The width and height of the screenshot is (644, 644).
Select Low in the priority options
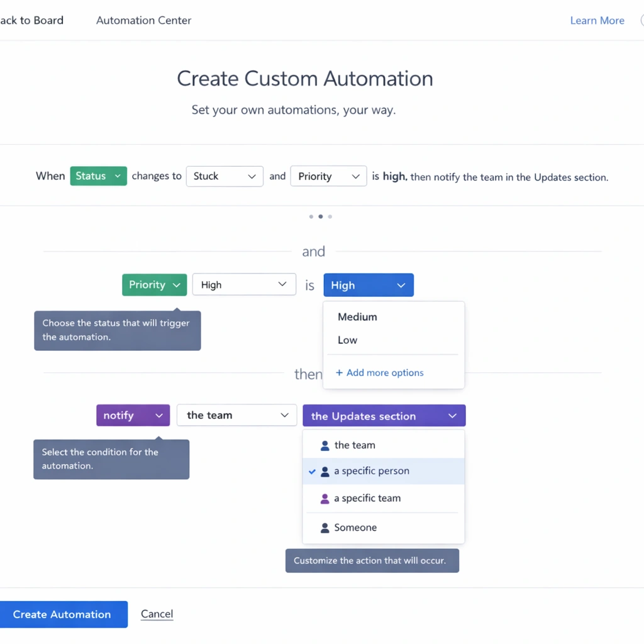point(347,340)
